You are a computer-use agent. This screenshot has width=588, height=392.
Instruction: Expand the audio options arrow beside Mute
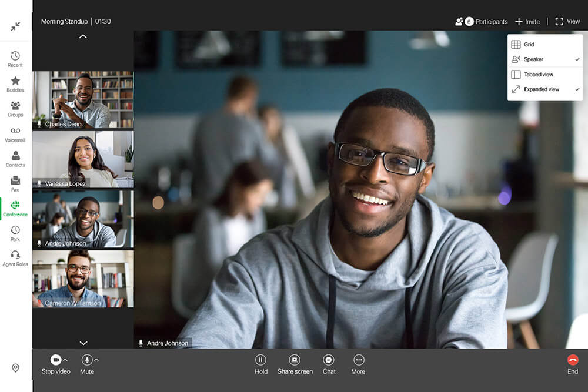[96, 360]
